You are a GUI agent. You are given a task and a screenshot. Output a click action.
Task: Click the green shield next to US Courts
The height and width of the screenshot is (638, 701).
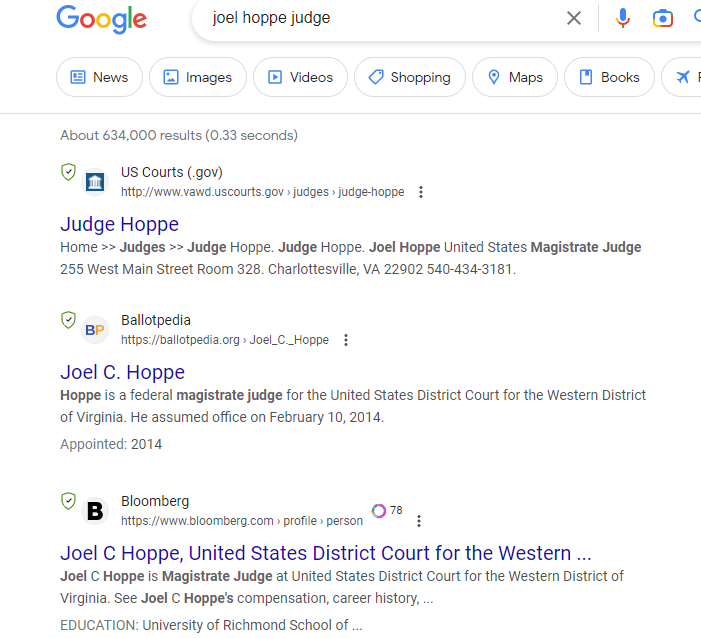coord(68,172)
